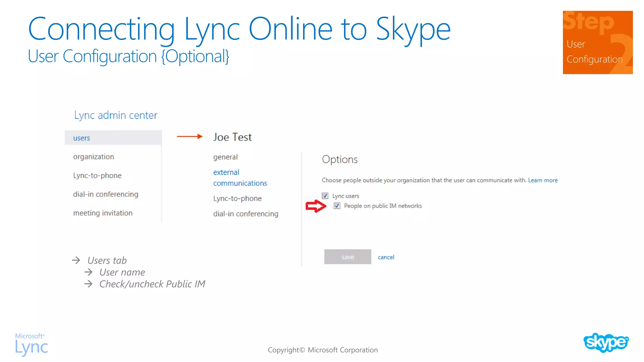Open Lync-to-phone in the left admin menu
Viewport: 644px width, 362px height.
click(97, 175)
